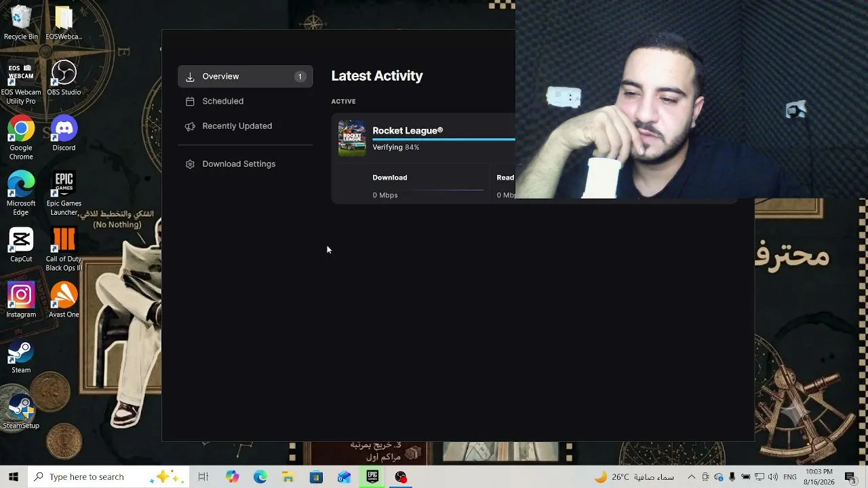This screenshot has width=868, height=488.
Task: Open network settings tray icon
Action: [759, 477]
